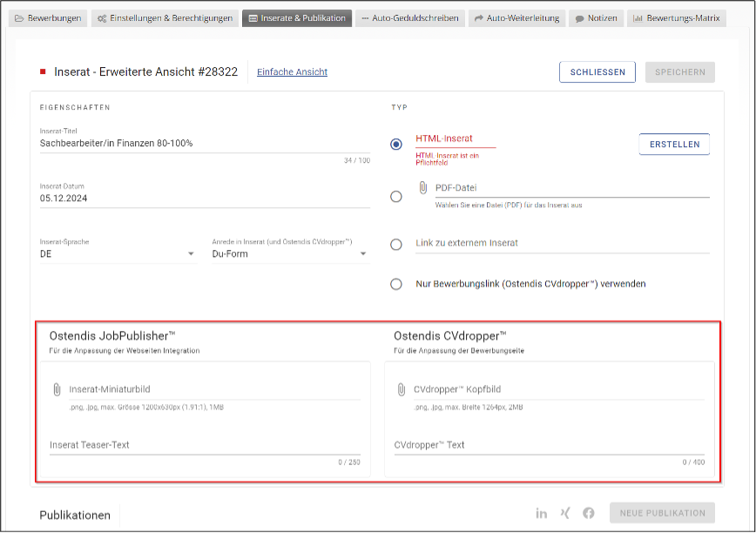The image size is (756, 533).
Task: Click the Inserat-Titel input field
Action: 205,144
